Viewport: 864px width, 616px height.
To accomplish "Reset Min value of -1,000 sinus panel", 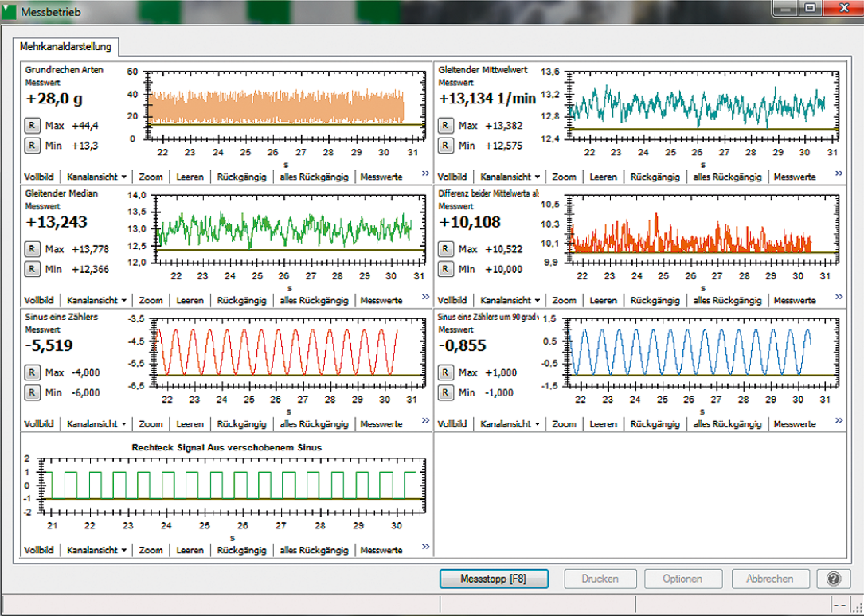I will point(446,392).
